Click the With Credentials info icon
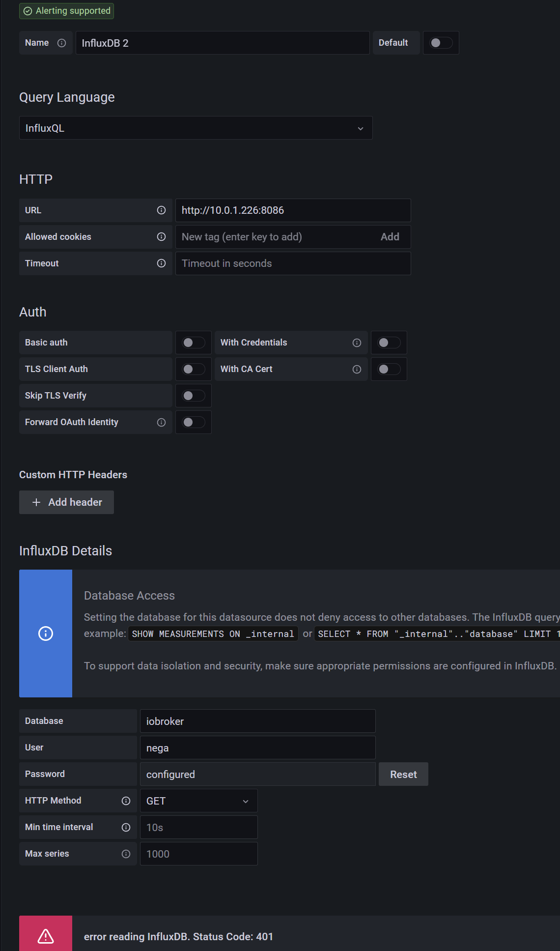Viewport: 560px width, 951px height. pos(357,343)
